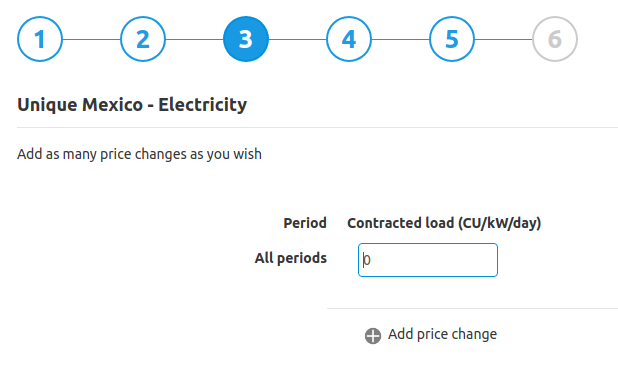
Task: Click the connector line between steps 5 and 6
Action: 503,39
